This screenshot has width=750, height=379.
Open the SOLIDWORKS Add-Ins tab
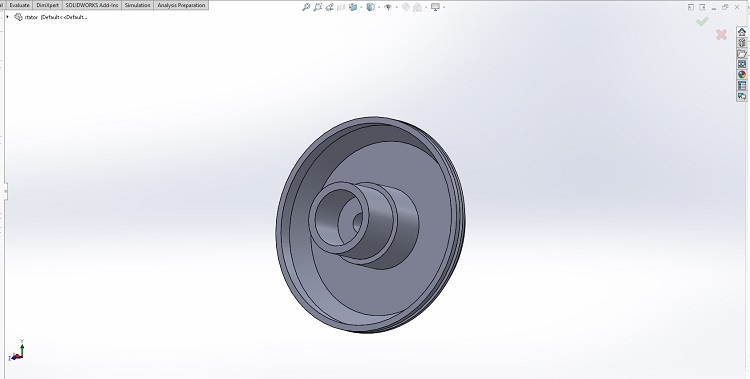[x=92, y=5]
